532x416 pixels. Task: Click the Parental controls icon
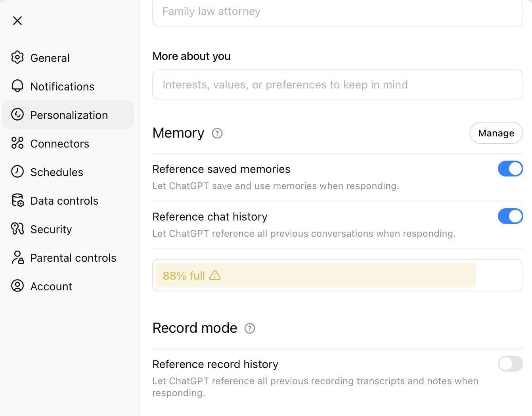pyautogui.click(x=17, y=257)
